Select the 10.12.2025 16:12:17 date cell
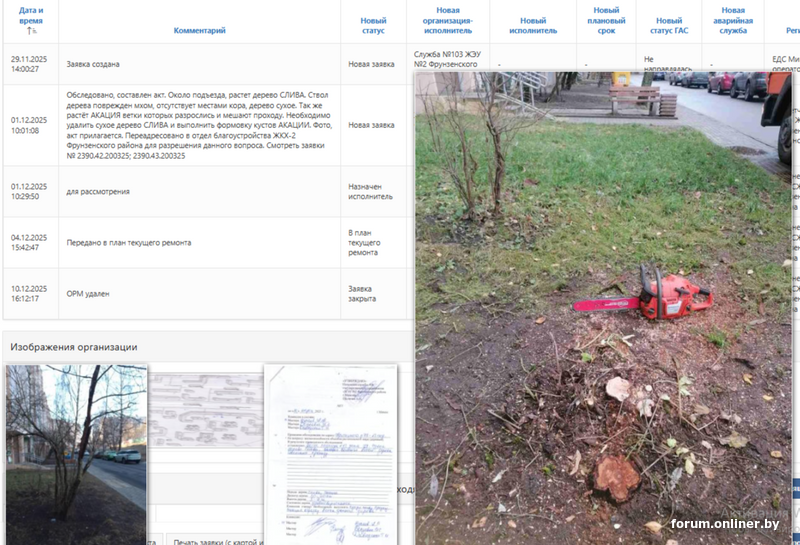Image resolution: width=800 pixels, height=545 pixels. tap(29, 293)
